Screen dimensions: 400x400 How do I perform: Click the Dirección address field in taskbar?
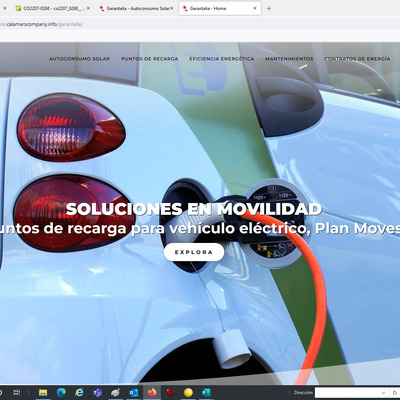347,392
